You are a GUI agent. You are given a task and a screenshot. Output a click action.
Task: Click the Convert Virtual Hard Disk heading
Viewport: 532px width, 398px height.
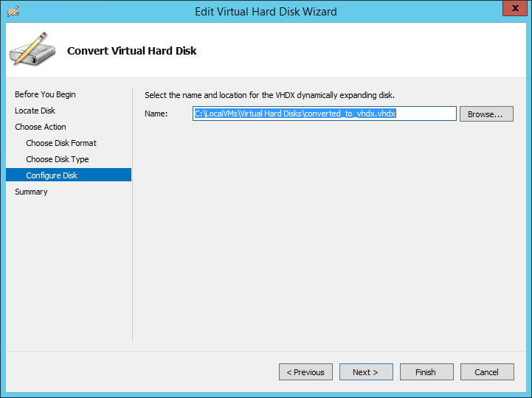click(131, 51)
